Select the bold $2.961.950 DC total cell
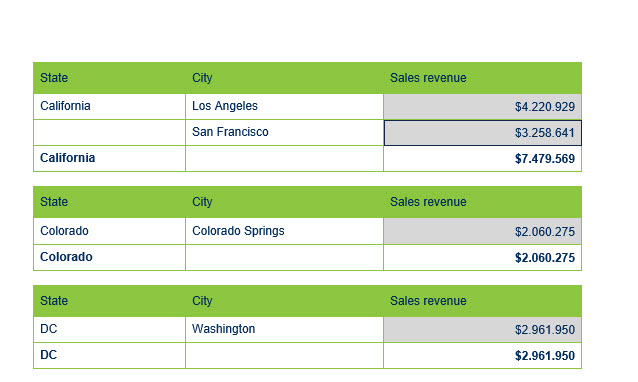The height and width of the screenshot is (382, 638). click(482, 356)
